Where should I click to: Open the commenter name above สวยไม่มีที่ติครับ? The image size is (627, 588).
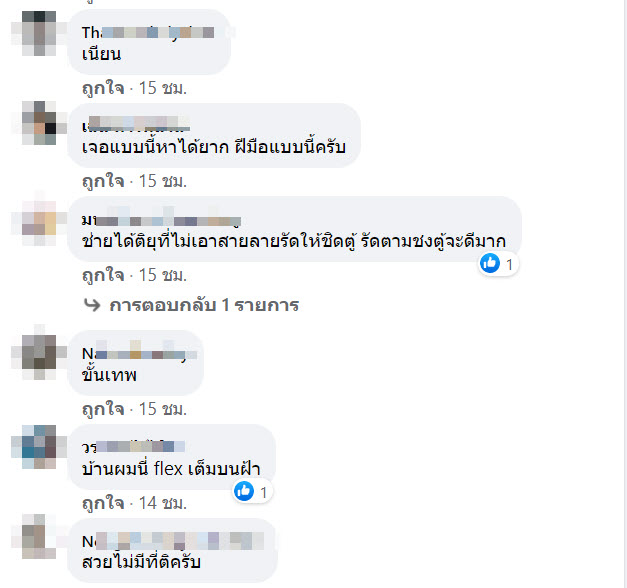pos(173,541)
